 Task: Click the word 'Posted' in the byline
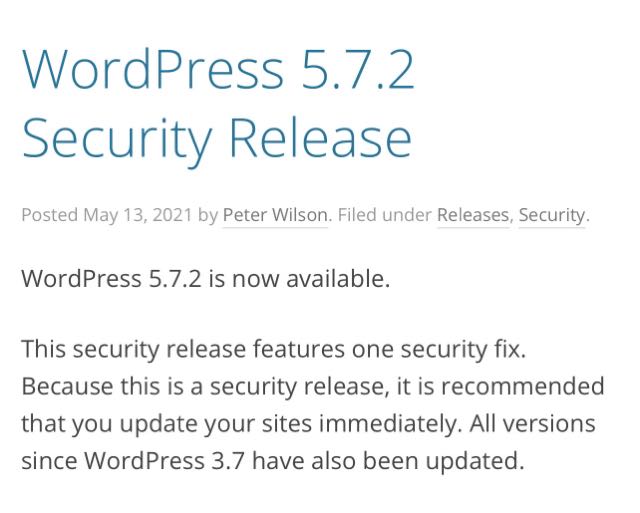pos(49,215)
